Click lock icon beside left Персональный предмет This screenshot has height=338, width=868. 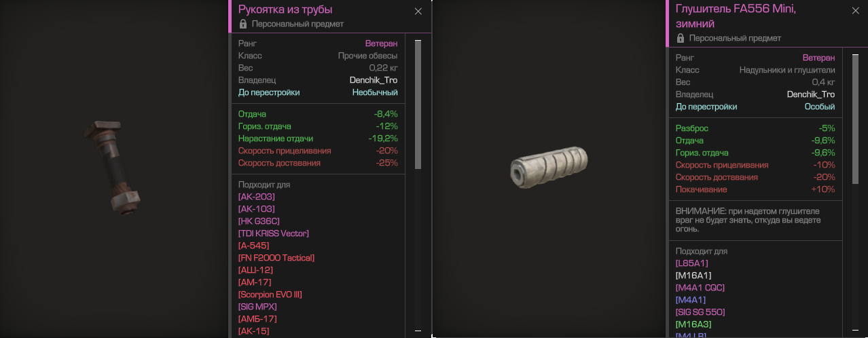pyautogui.click(x=243, y=24)
